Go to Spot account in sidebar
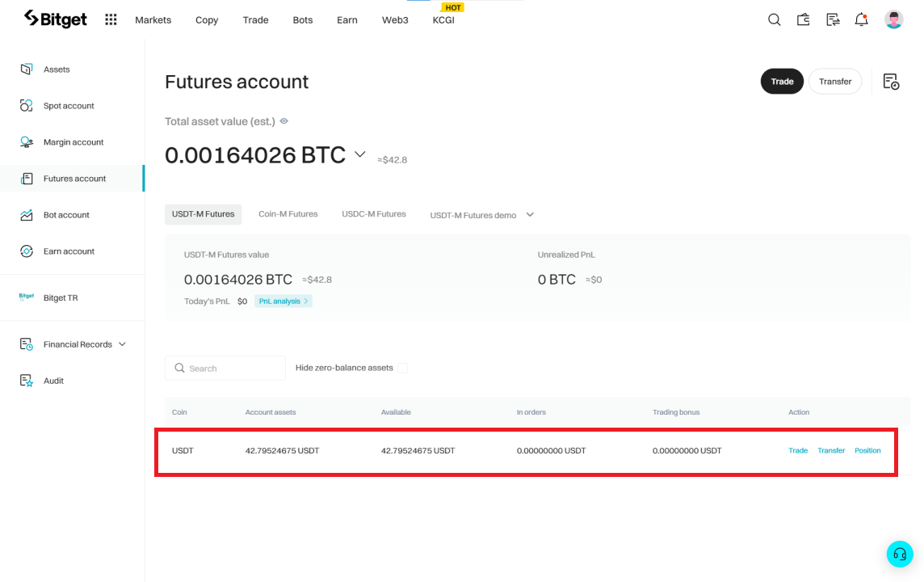The image size is (924, 582). click(69, 106)
